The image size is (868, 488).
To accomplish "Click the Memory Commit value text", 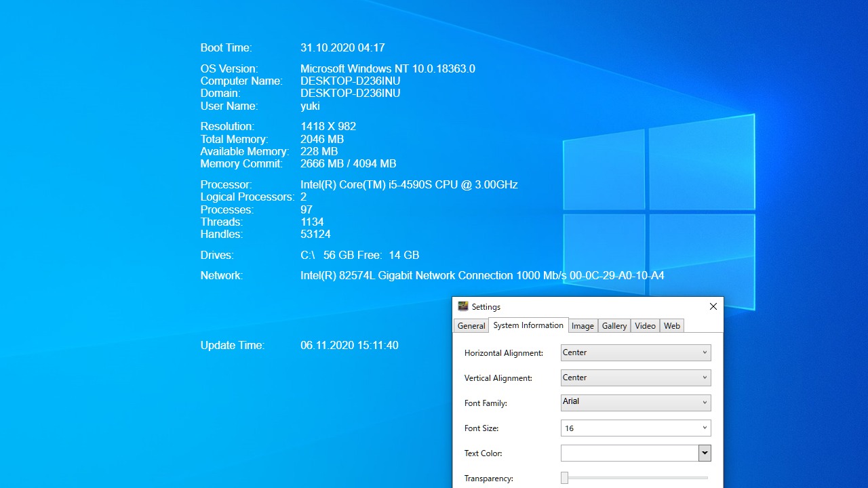I will click(x=348, y=164).
